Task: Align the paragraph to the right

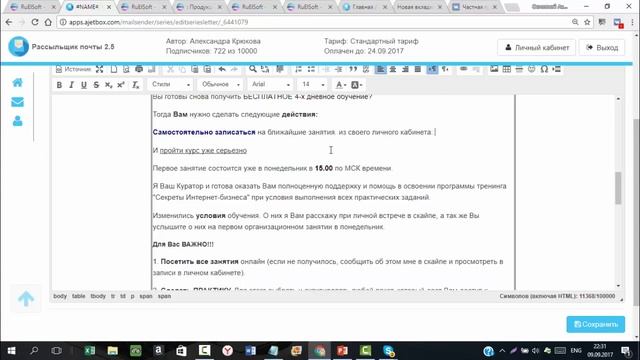Action: (x=405, y=69)
